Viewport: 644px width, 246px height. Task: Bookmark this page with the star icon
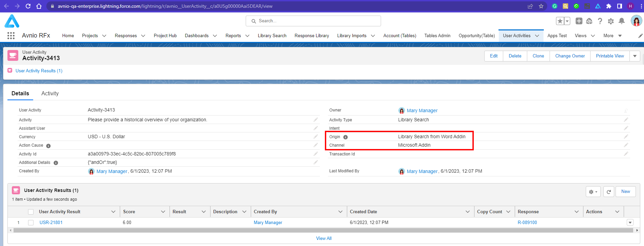541,6
